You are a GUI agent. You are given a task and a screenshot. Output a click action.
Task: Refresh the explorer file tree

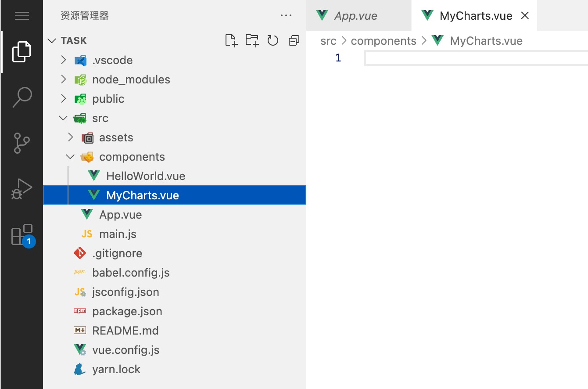(x=273, y=40)
